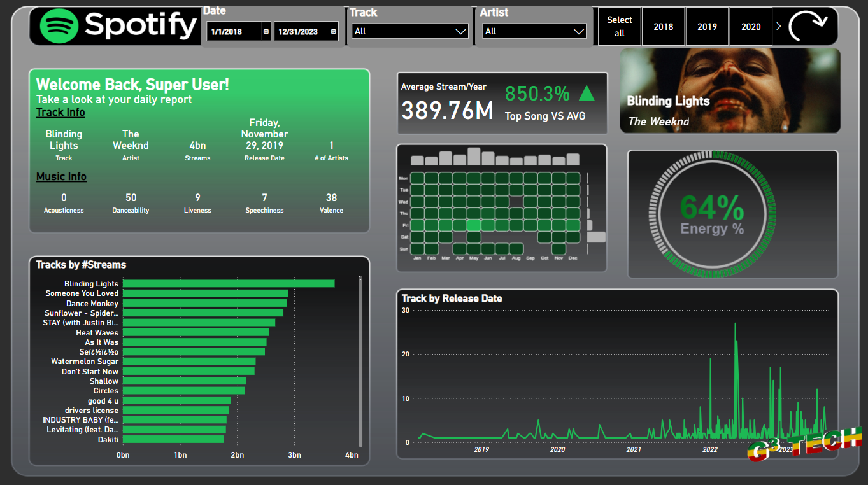Click the Top Song VS AVG label
Image resolution: width=868 pixels, height=485 pixels.
545,116
